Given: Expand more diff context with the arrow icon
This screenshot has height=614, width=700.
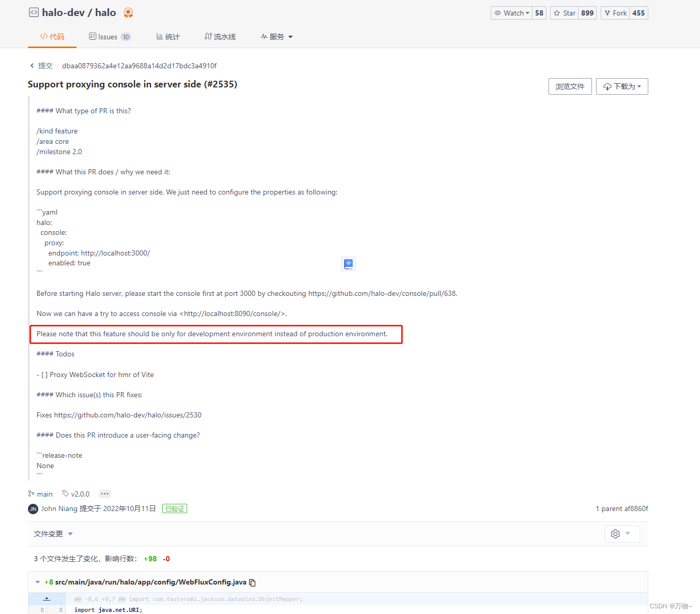Looking at the screenshot, I should click(x=47, y=598).
